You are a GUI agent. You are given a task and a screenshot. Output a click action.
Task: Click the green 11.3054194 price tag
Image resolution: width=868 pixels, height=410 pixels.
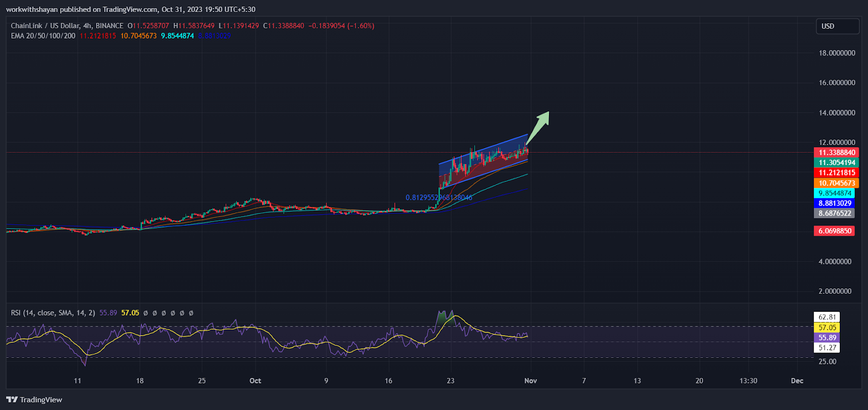837,163
